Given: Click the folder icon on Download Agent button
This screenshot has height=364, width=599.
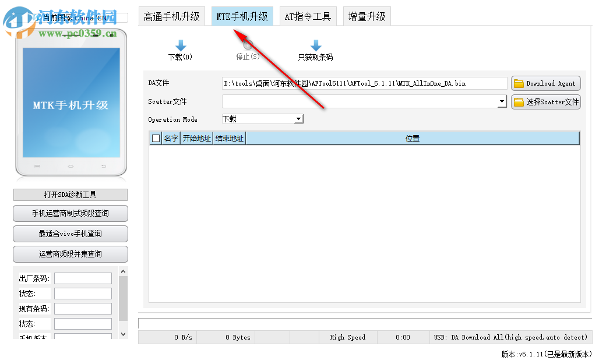Looking at the screenshot, I should (519, 83).
